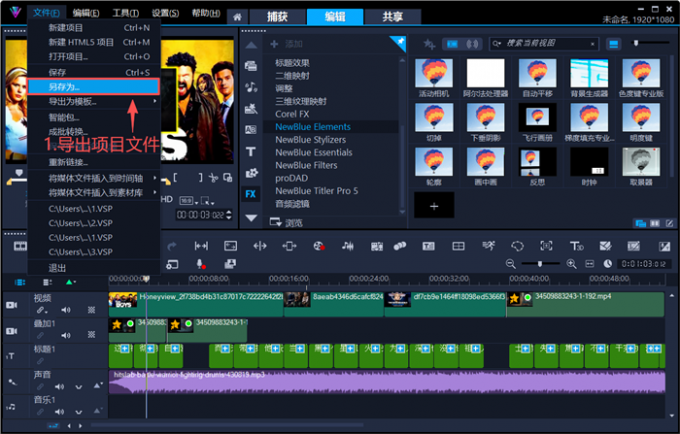This screenshot has height=434, width=680.
Task: Toggle link on the 标题1 track
Action: pos(40,361)
